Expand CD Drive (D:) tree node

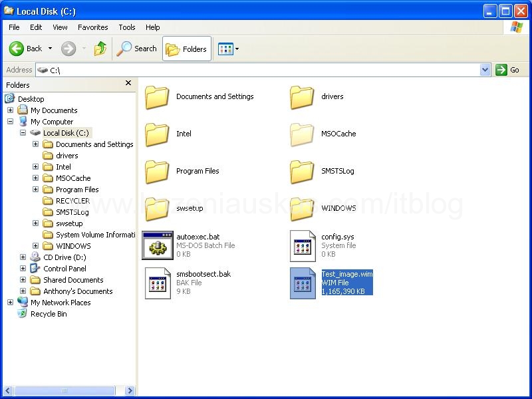(x=23, y=257)
